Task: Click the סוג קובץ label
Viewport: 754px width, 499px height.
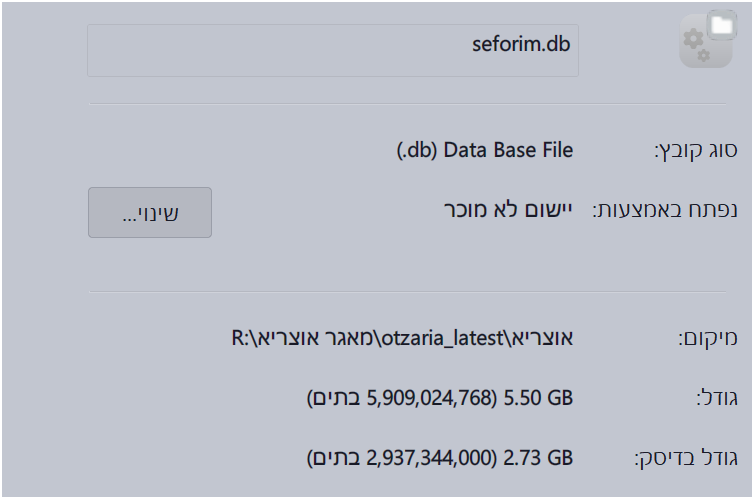Action: (x=695, y=152)
